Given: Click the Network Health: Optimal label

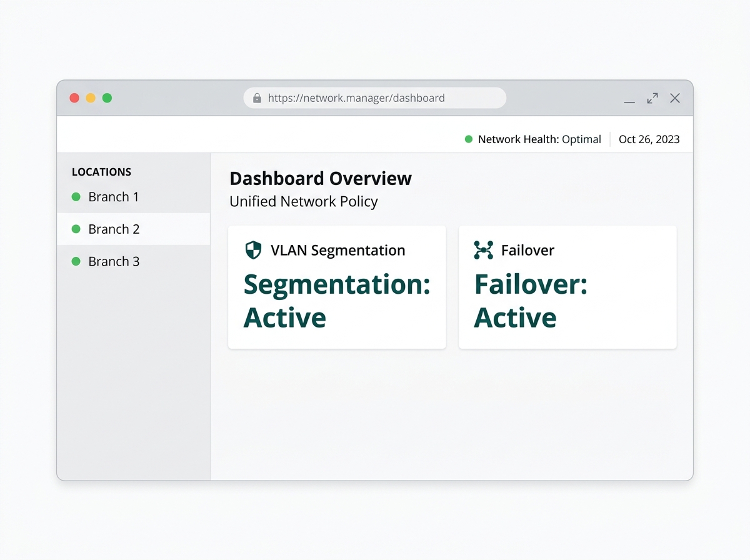Looking at the screenshot, I should coord(539,139).
